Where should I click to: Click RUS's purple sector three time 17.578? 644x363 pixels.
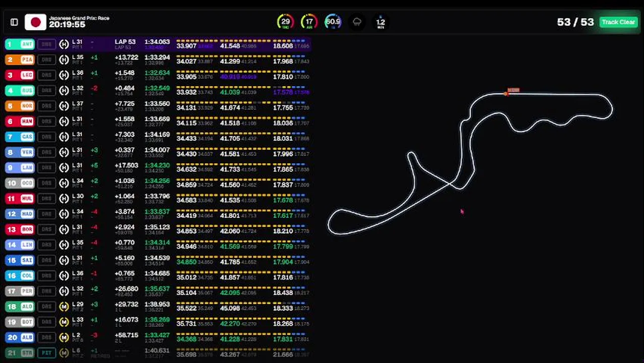[x=283, y=92]
